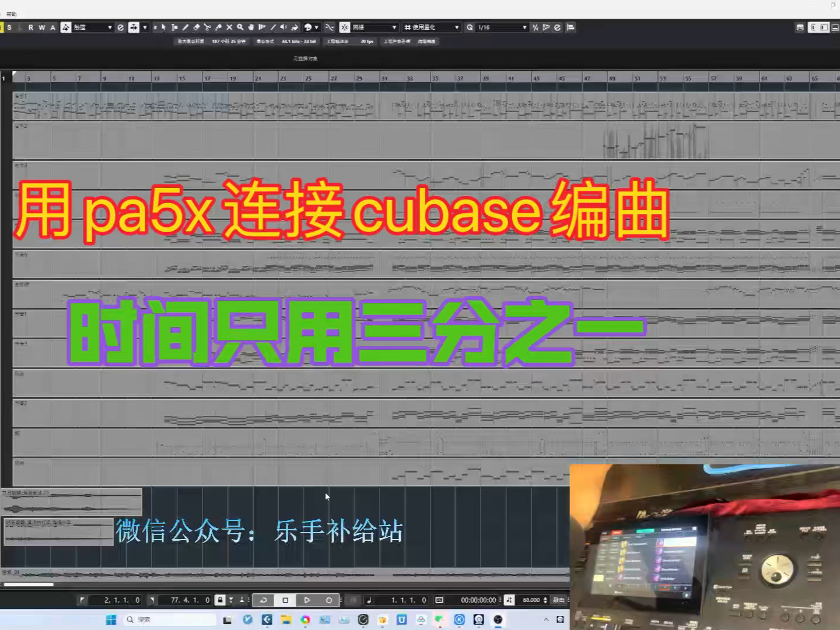The width and height of the screenshot is (840, 630).
Task: Click the tap tempo button
Action: point(558,600)
